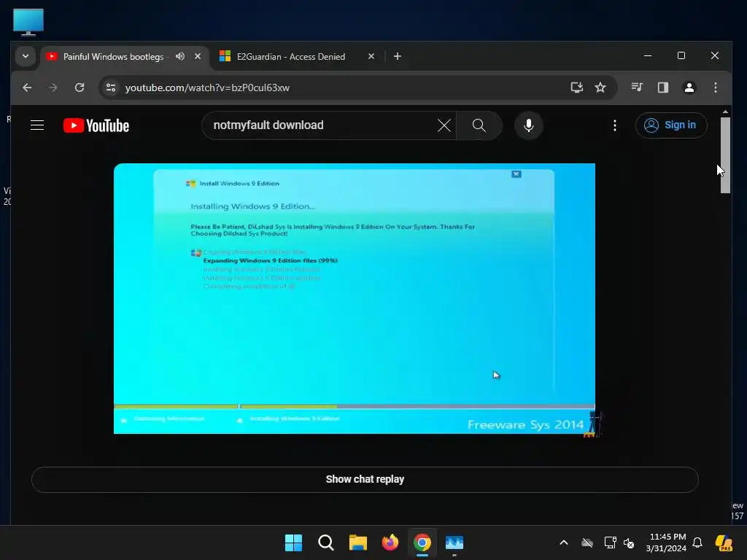Select the youtube.com address bar URL
Viewport: 747px width, 560px height.
tap(207, 87)
